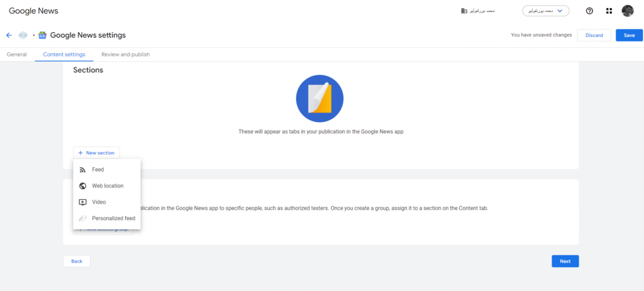Screen dimensions: 644x291
Task: Switch to the General tab
Action: [17, 54]
